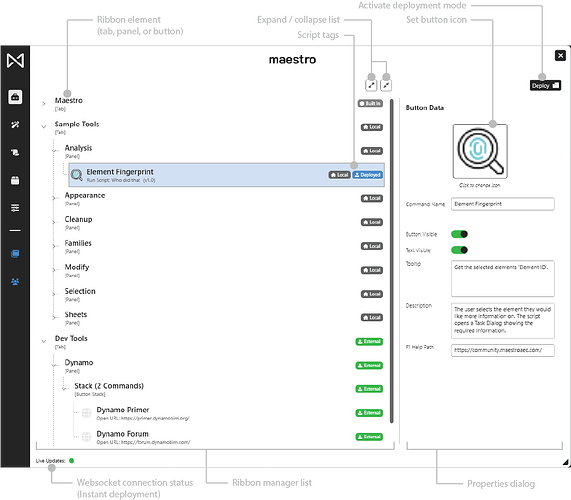The image size is (571, 500).
Task: Toggle the Deploy mode switch
Action: coord(545,86)
